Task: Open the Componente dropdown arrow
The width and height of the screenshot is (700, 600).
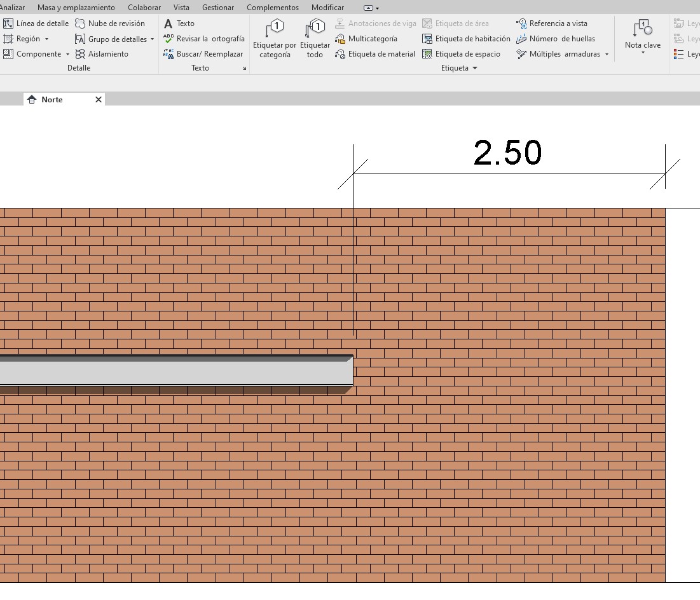Action: 67,55
